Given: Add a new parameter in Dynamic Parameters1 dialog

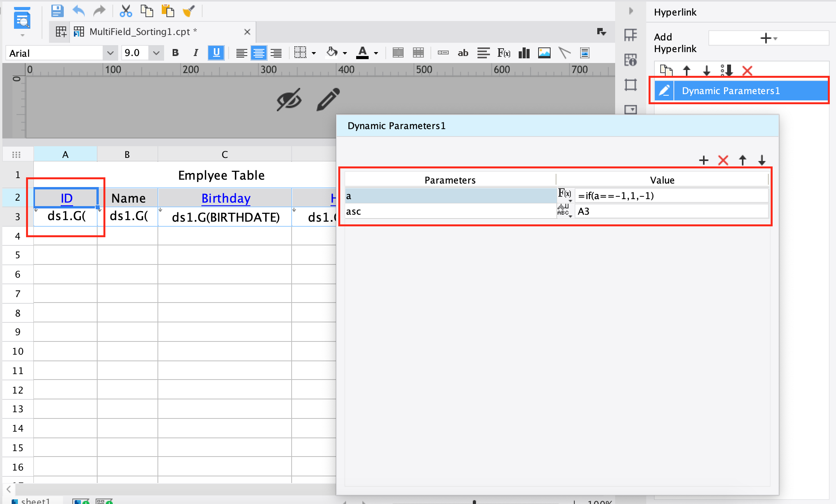Looking at the screenshot, I should [x=704, y=160].
